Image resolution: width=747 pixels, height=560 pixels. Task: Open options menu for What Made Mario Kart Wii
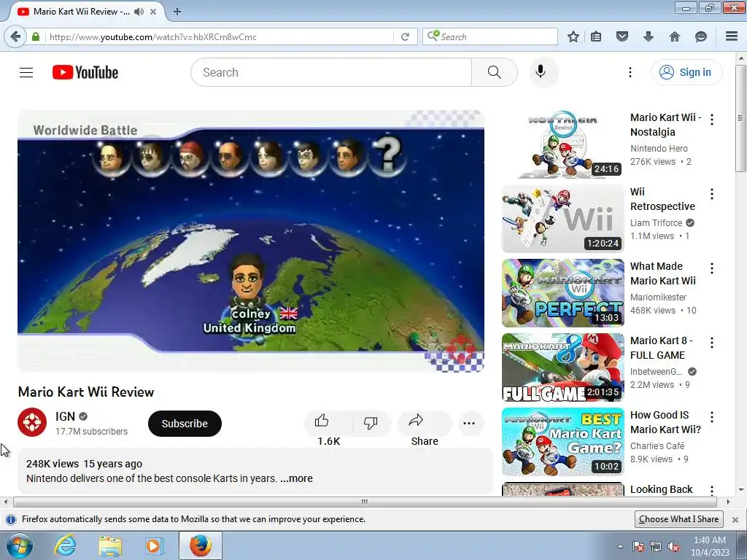pyautogui.click(x=712, y=268)
